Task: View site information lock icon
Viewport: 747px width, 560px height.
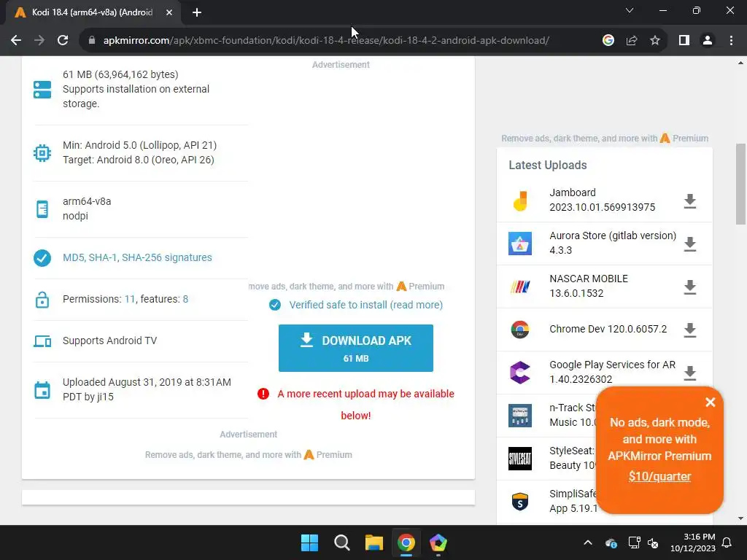Action: tap(92, 41)
